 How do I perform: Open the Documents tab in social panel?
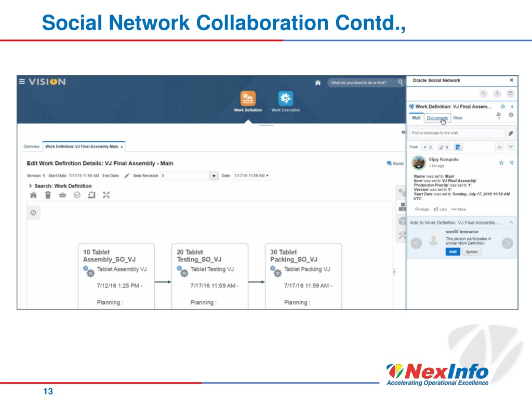[437, 118]
